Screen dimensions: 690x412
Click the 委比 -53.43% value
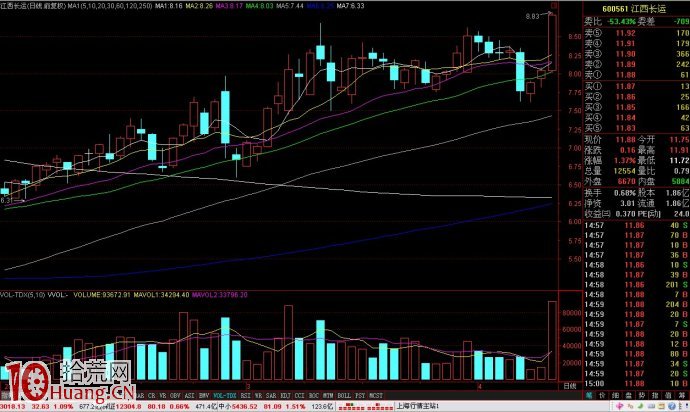pos(621,21)
